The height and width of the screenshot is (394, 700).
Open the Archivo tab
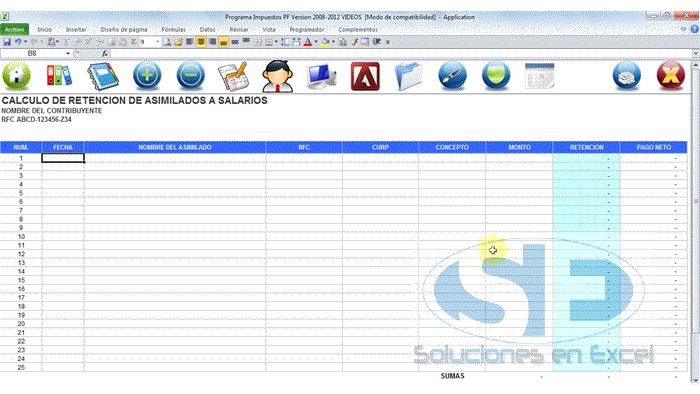click(x=15, y=29)
